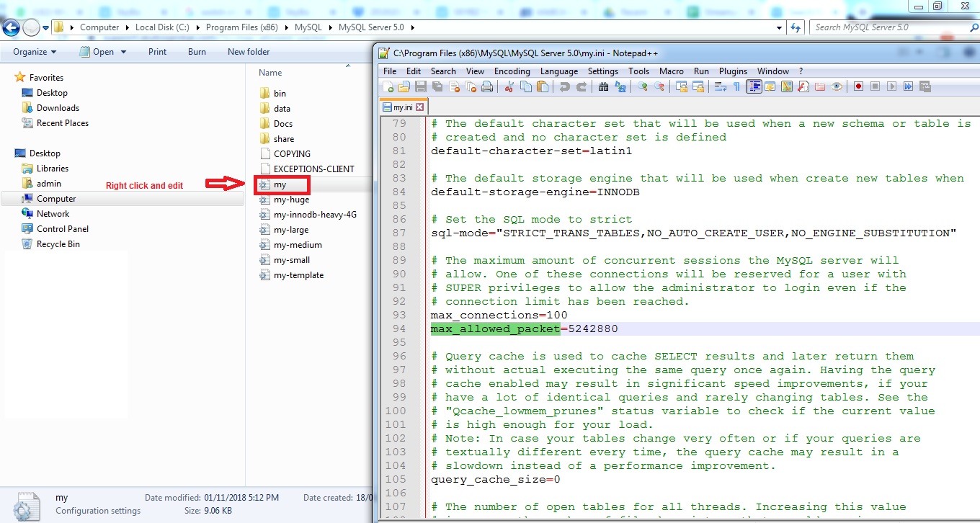980x523 pixels.
Task: Click the Burn button in Explorer toolbar
Action: coord(197,52)
